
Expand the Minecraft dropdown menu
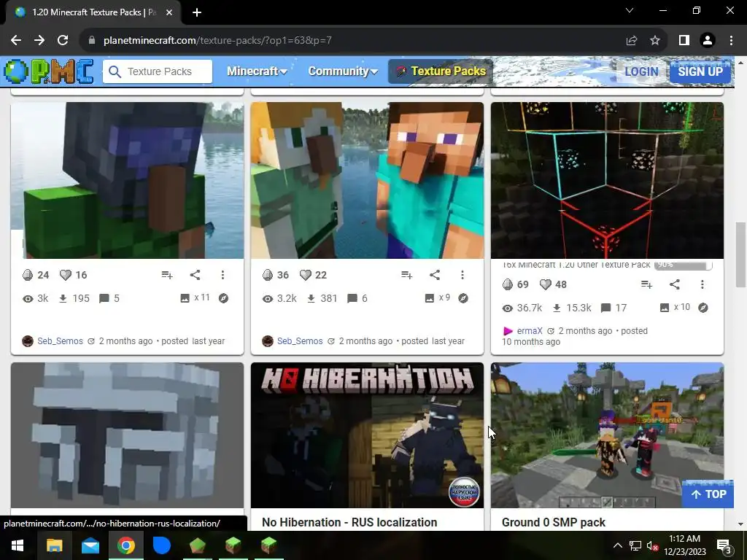257,71
